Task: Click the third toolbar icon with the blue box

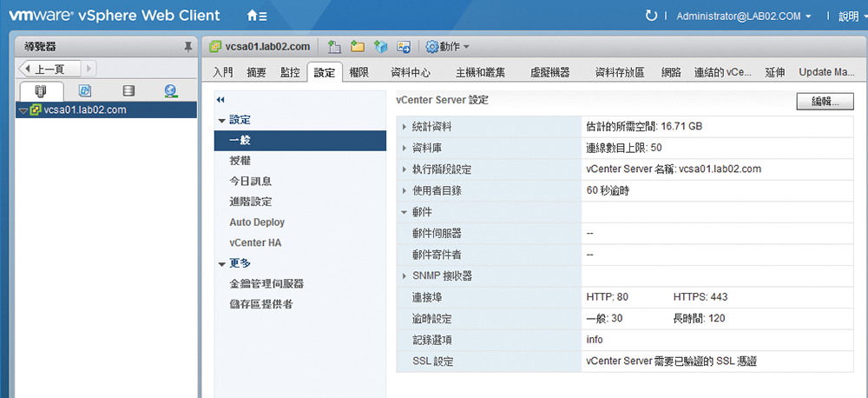Action: coord(381,47)
